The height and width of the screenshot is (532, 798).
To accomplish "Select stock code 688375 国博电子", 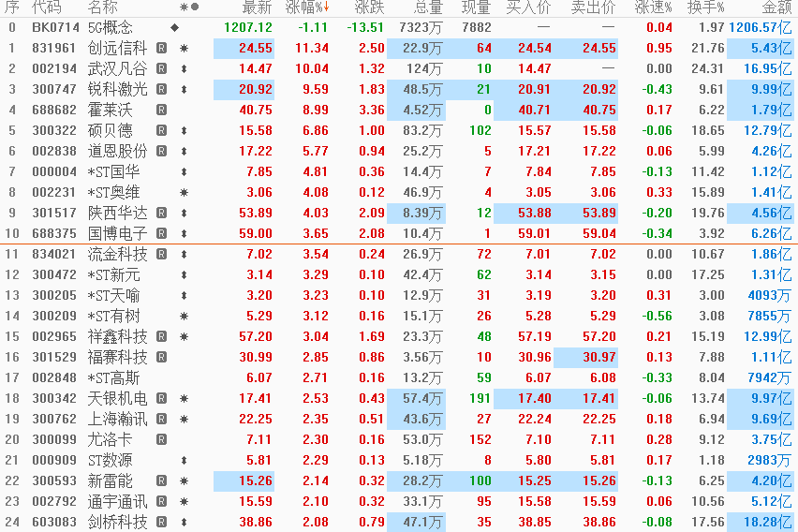I will (x=54, y=233).
